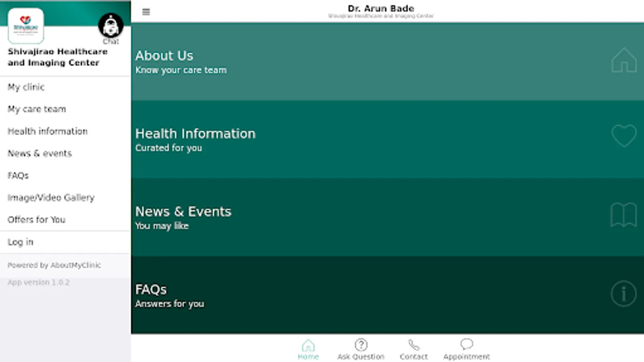Select Offers for You
644x362 pixels.
tap(37, 220)
